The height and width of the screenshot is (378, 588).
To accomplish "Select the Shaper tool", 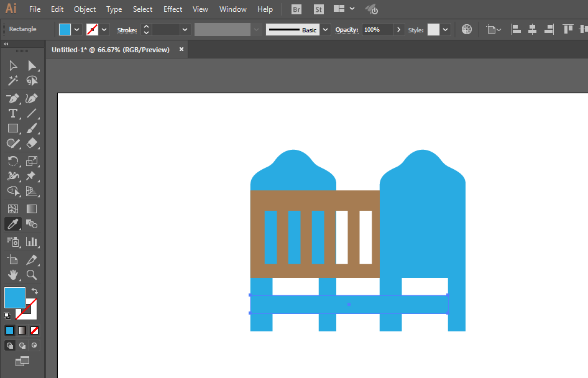I will point(13,143).
